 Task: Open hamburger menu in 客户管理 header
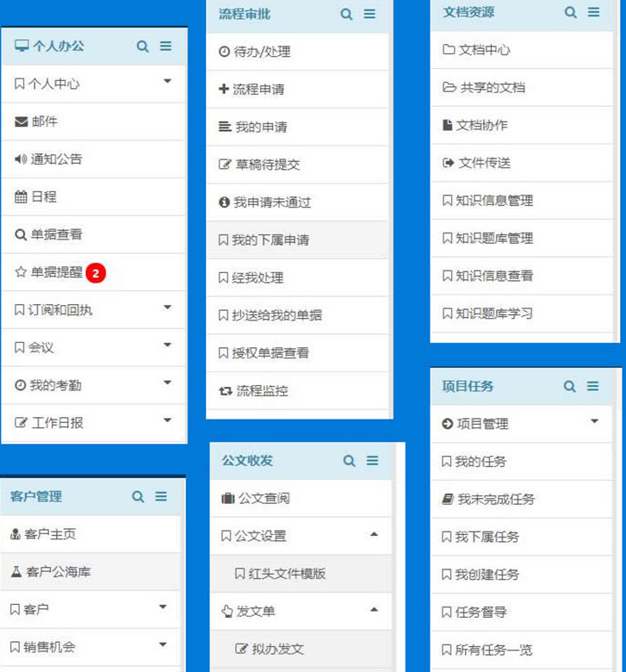(161, 496)
